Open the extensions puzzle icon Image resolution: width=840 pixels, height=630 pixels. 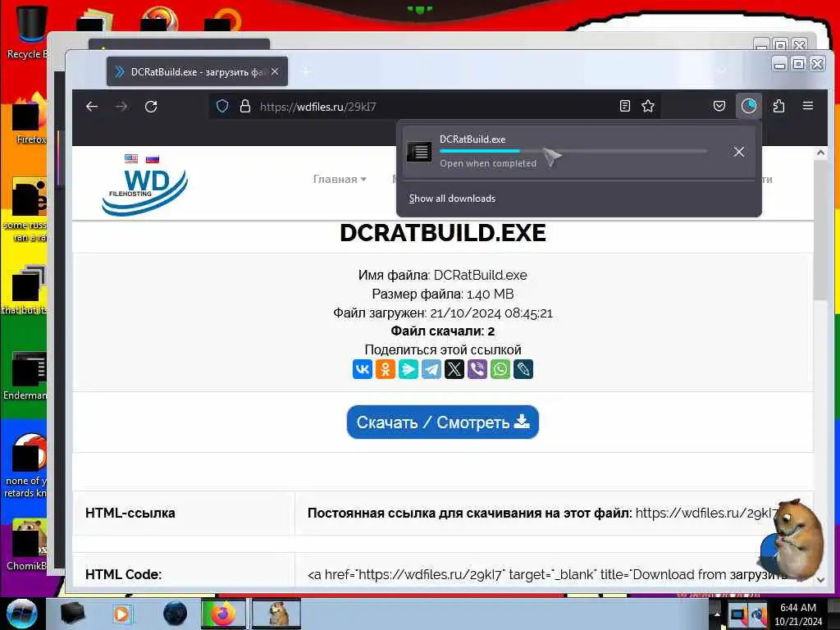pos(778,106)
